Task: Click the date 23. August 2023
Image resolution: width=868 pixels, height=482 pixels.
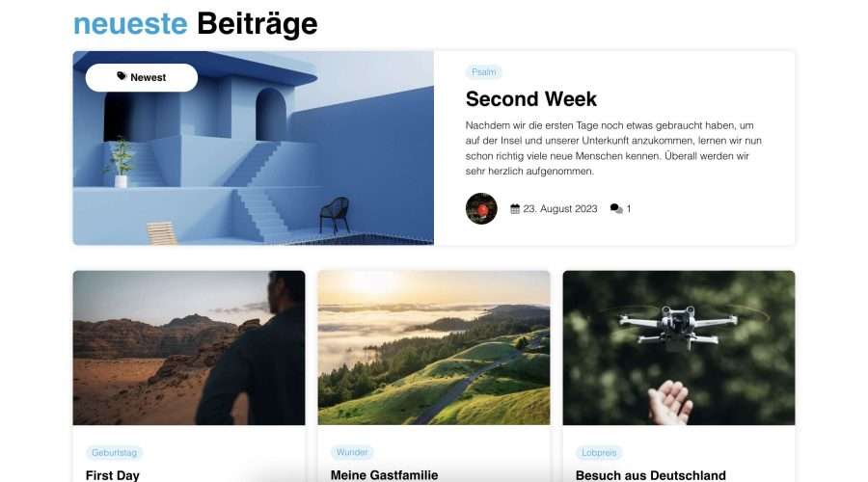Action: point(559,208)
